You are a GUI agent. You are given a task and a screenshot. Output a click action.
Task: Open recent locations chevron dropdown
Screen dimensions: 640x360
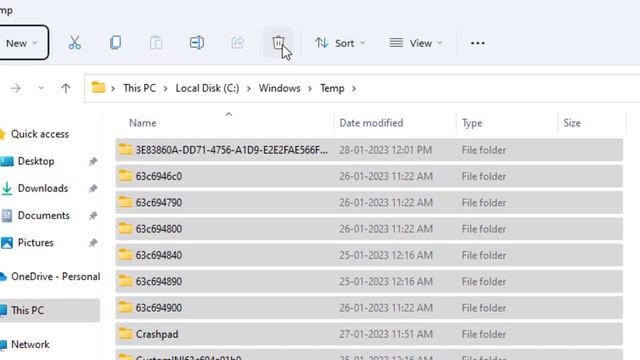click(41, 88)
